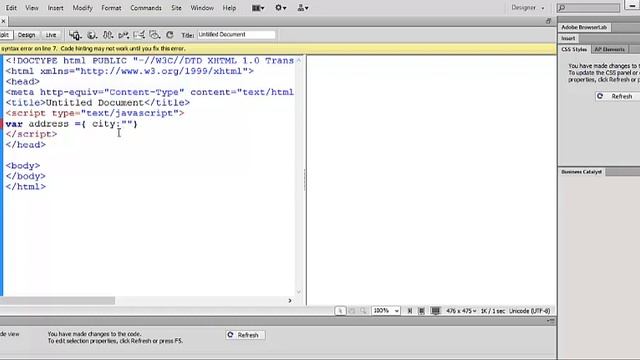Click the mobile size icon
This screenshot has height=360, width=640.
coord(410,311)
